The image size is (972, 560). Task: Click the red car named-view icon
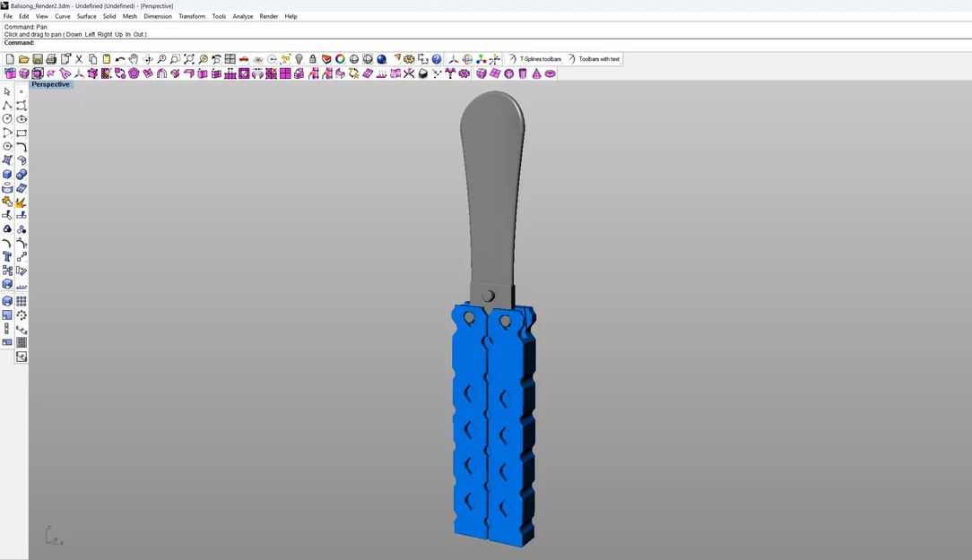[244, 59]
